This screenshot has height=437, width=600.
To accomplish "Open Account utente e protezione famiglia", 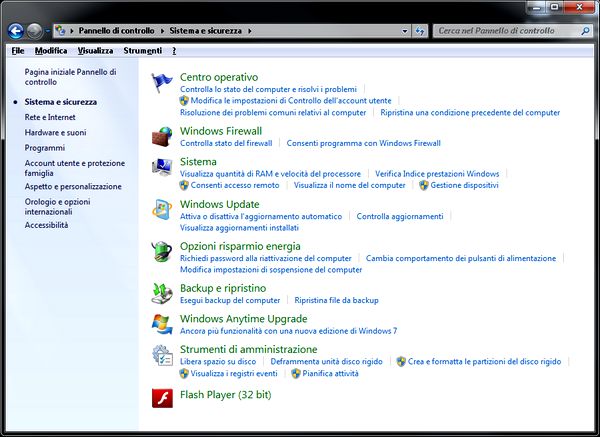I will click(x=75, y=168).
